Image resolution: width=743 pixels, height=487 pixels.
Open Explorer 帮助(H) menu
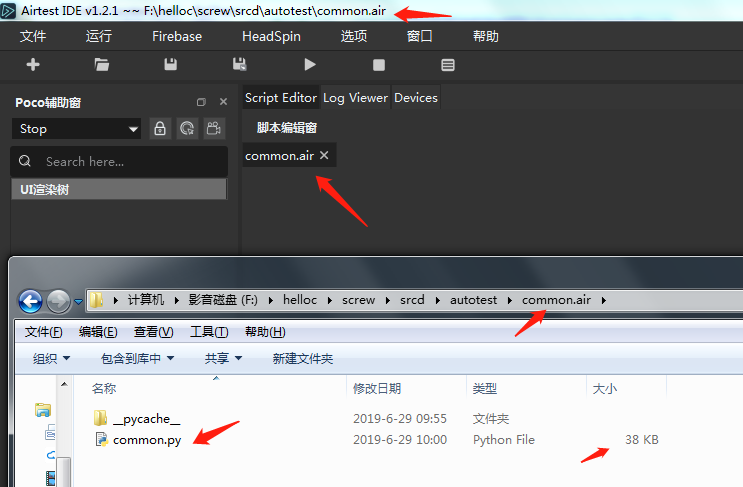[265, 332]
